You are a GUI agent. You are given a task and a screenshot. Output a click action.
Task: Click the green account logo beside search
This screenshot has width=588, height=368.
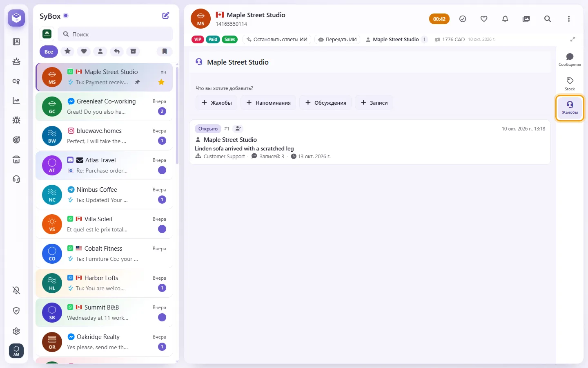[x=47, y=34]
